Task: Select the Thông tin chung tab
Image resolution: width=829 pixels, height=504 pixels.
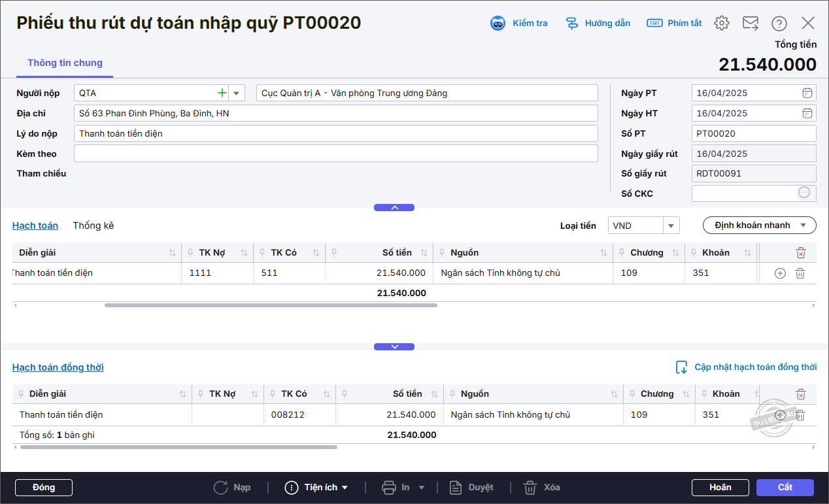Action: (65, 63)
